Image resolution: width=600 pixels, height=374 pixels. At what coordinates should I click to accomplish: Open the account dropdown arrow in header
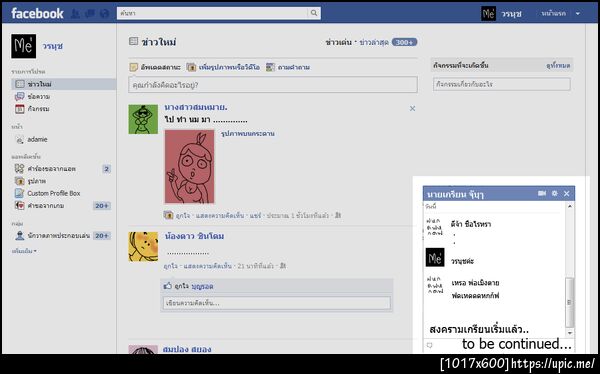pyautogui.click(x=578, y=13)
